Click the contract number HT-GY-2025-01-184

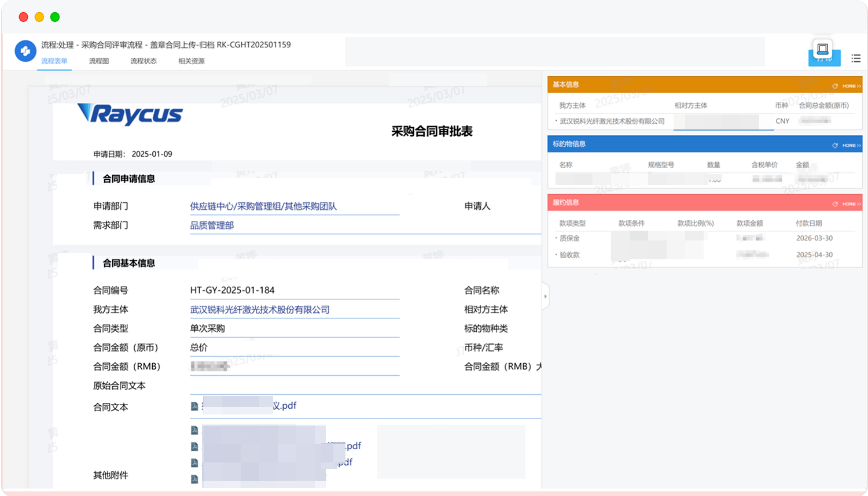point(232,290)
